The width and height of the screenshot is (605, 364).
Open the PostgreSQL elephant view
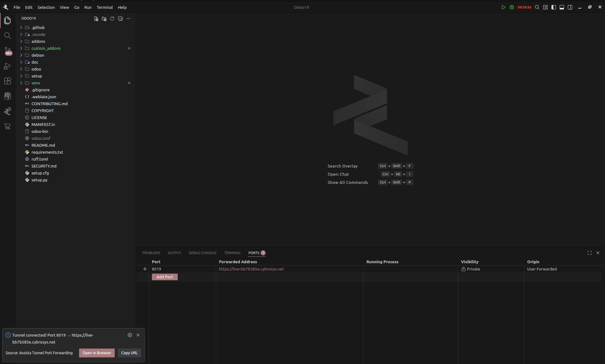pyautogui.click(x=8, y=96)
